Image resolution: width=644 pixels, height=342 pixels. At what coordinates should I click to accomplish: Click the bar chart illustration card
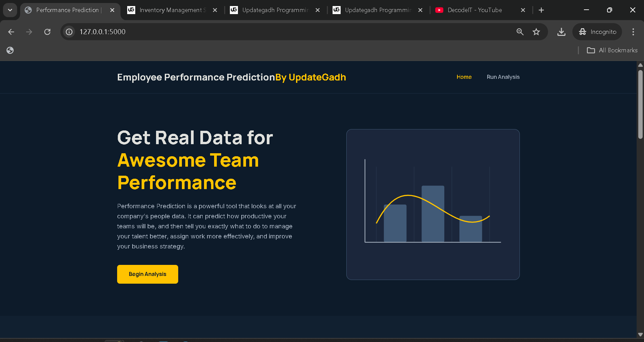point(433,205)
